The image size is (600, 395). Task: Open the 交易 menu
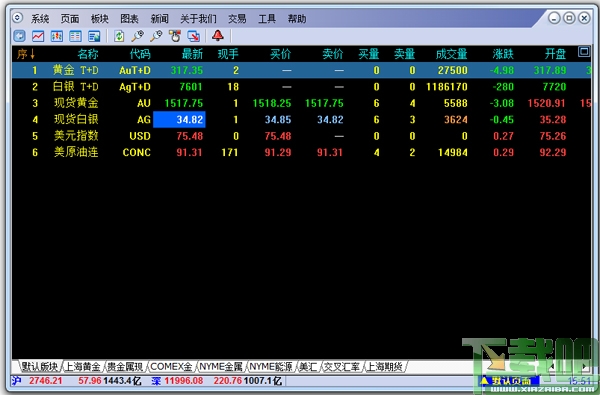237,19
